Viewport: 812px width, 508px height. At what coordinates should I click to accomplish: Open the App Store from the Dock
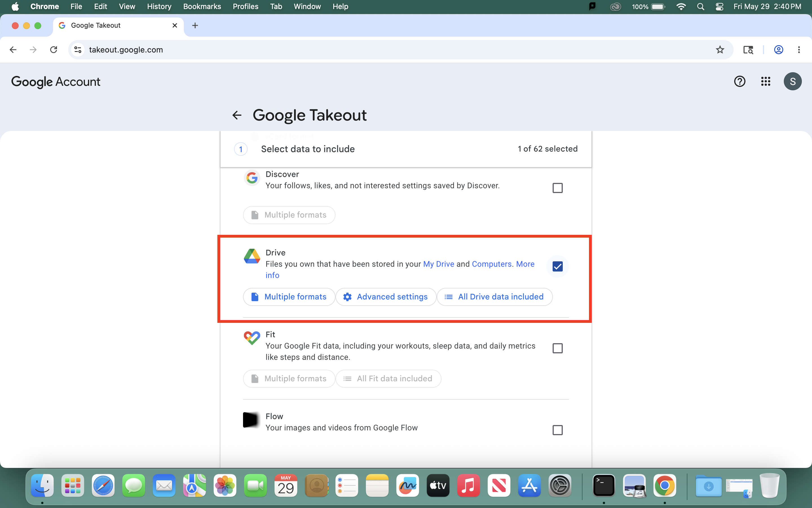coord(529,485)
